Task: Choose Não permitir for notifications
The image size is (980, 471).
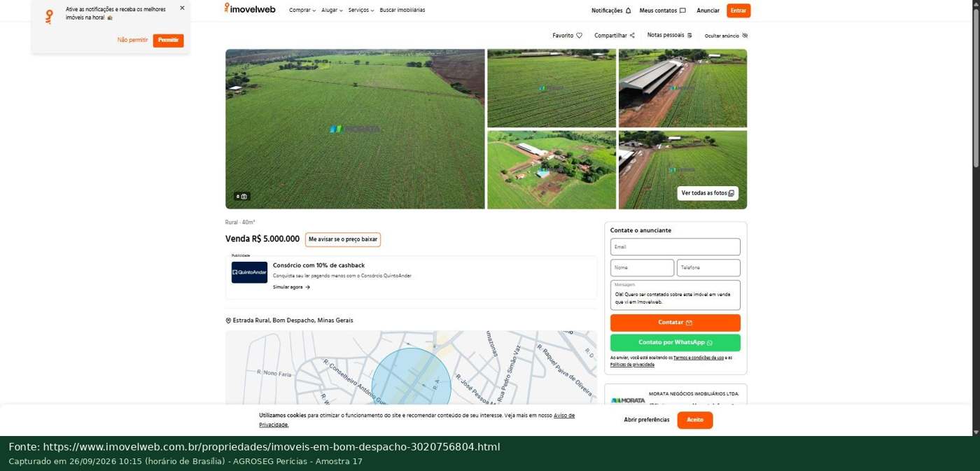Action: pos(132,40)
